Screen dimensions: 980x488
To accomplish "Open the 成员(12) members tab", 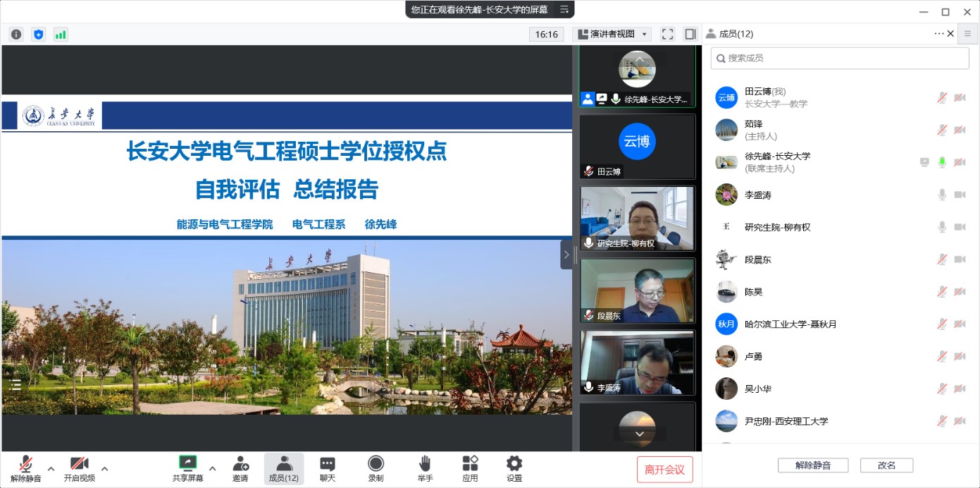I will pos(284,469).
